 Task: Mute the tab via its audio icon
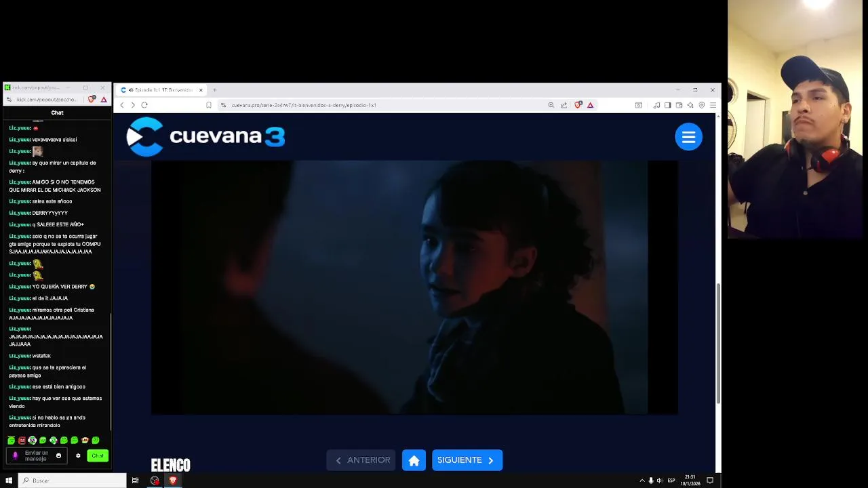131,90
